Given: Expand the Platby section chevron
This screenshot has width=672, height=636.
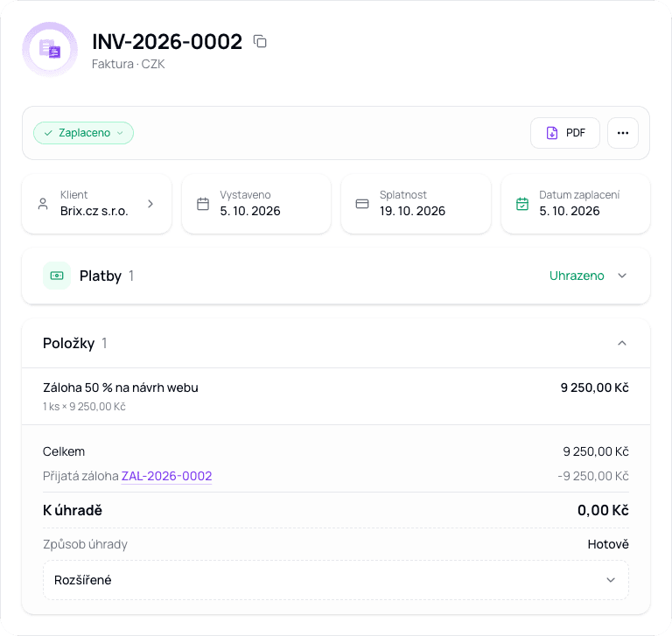Looking at the screenshot, I should click(622, 276).
